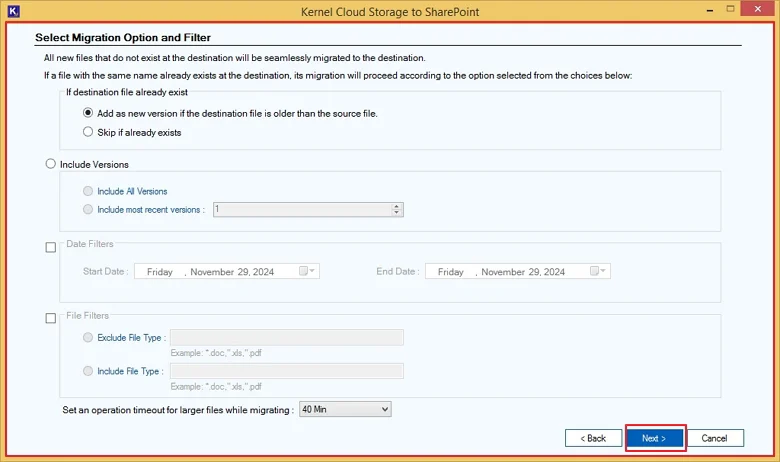Select the Exclude File Type radio
The image size is (780, 462).
pos(88,337)
